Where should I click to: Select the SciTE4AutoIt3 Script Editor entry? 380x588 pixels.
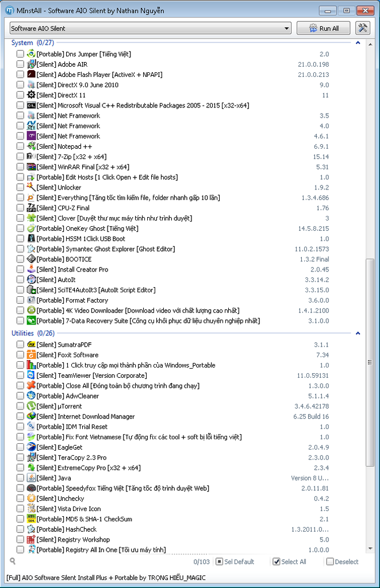pyautogui.click(x=172, y=290)
